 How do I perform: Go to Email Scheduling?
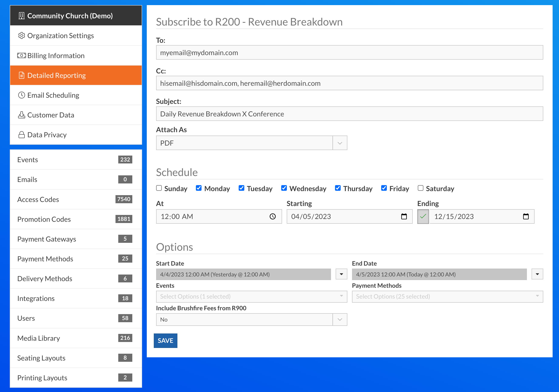tap(76, 95)
